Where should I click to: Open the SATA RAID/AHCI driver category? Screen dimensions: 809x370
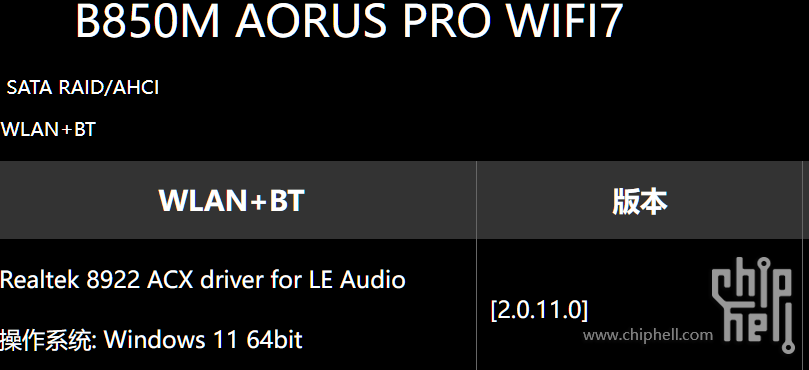coord(83,88)
